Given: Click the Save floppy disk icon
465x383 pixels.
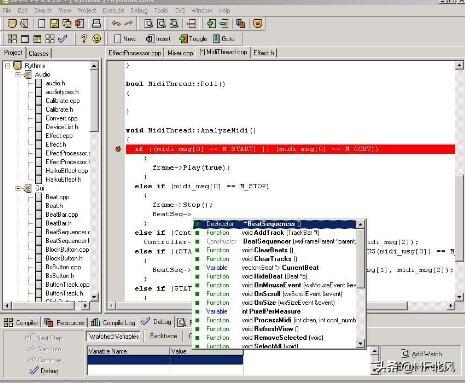Looking at the screenshot, I should (54, 23).
